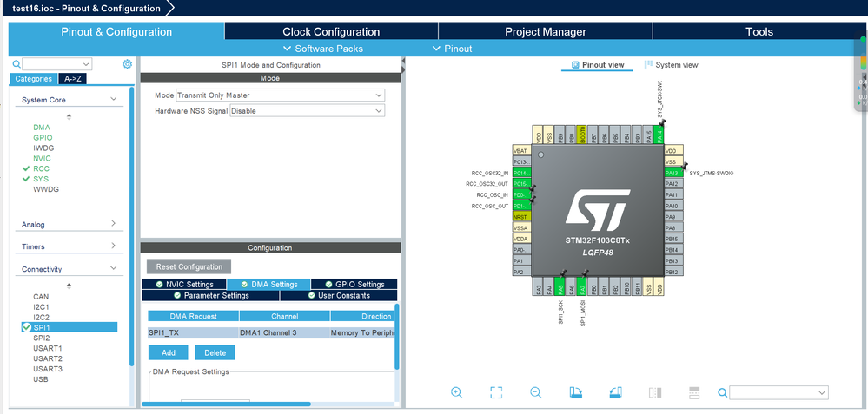Click the NRST pin on the chip
This screenshot has width=868, height=414.
click(x=522, y=217)
